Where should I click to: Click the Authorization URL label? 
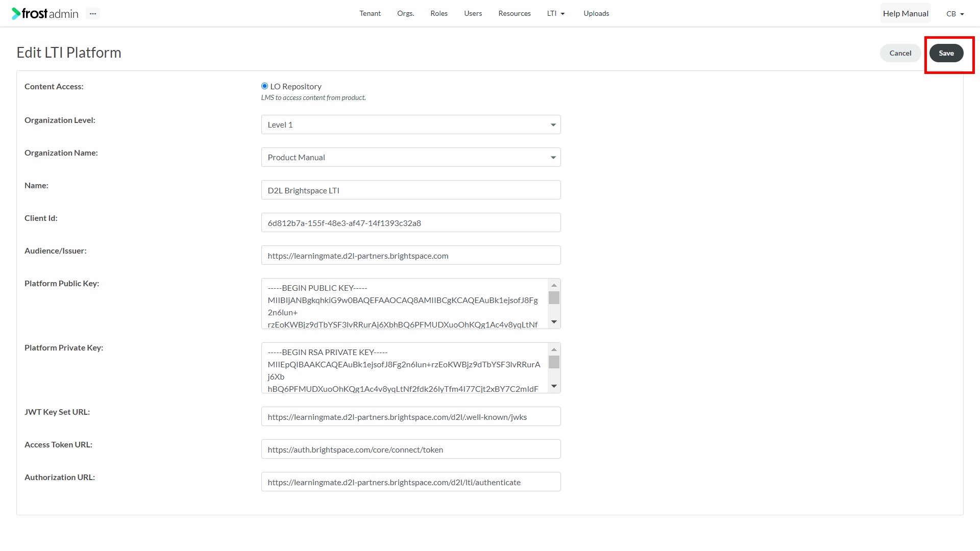tap(60, 477)
